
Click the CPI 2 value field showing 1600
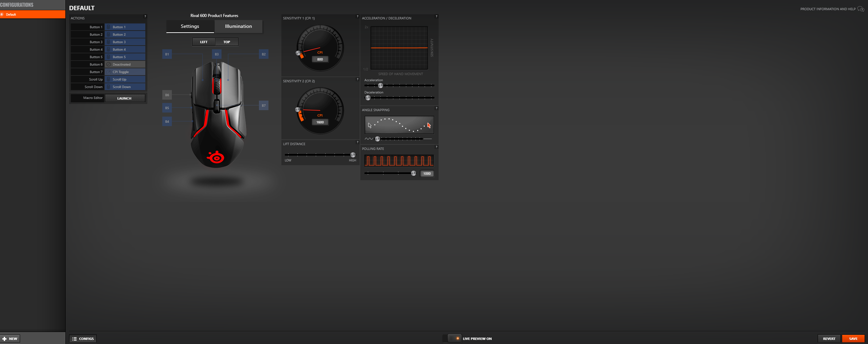pyautogui.click(x=320, y=122)
